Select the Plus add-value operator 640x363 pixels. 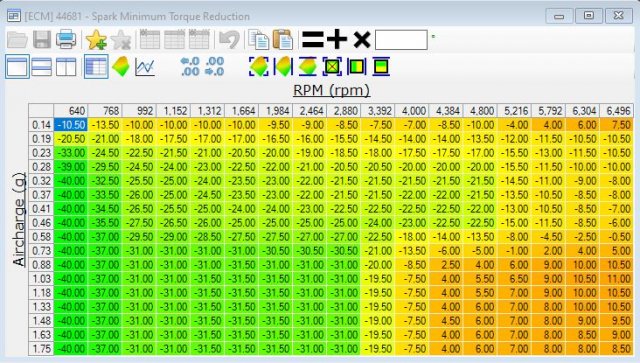tap(337, 40)
